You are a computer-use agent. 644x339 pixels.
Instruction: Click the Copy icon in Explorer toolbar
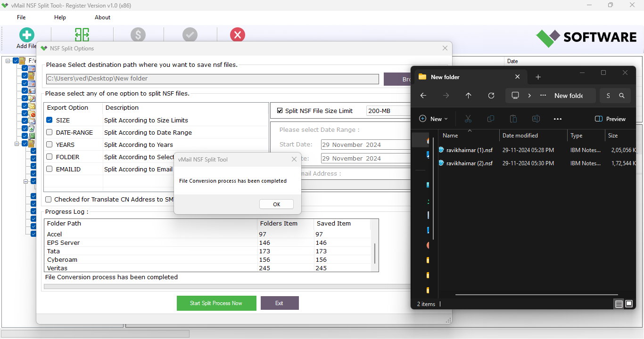tap(490, 119)
